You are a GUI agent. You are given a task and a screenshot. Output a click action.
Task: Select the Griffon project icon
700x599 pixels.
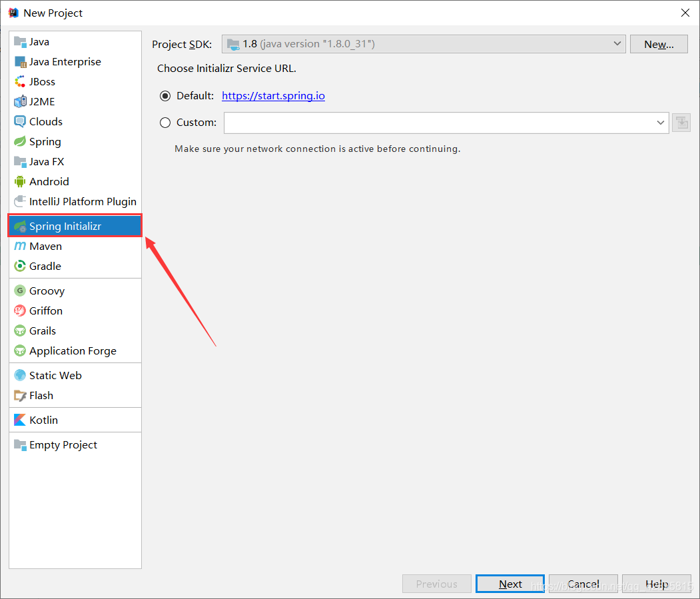pos(20,311)
